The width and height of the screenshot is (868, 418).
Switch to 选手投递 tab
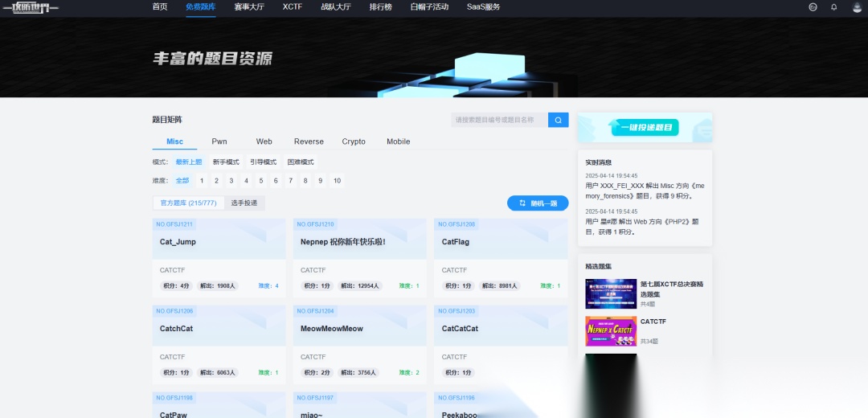coord(244,203)
